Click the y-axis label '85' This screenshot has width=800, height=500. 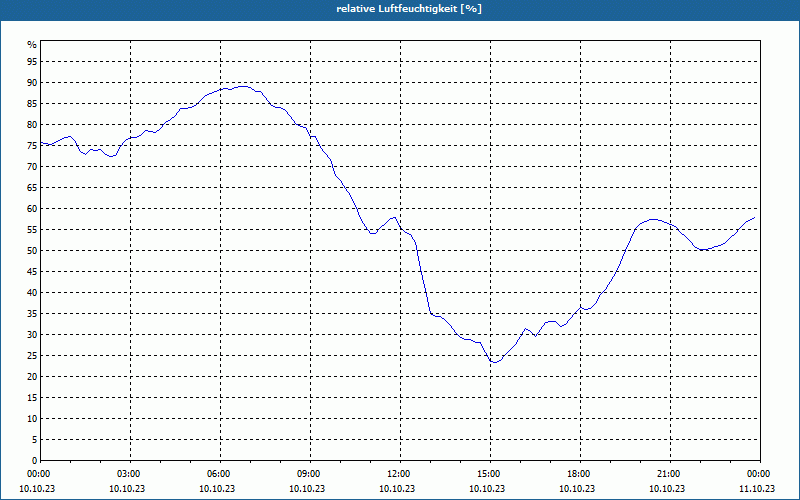[32, 104]
